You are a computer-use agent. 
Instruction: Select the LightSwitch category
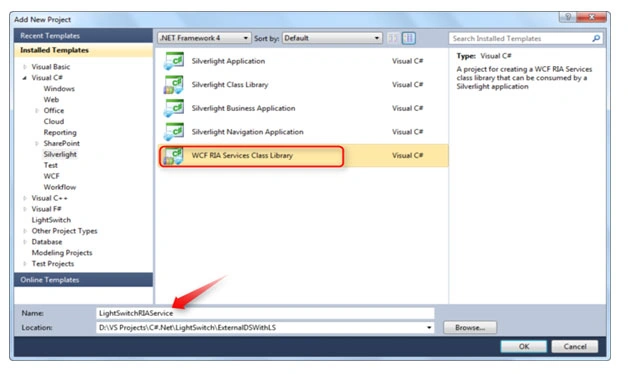click(51, 220)
